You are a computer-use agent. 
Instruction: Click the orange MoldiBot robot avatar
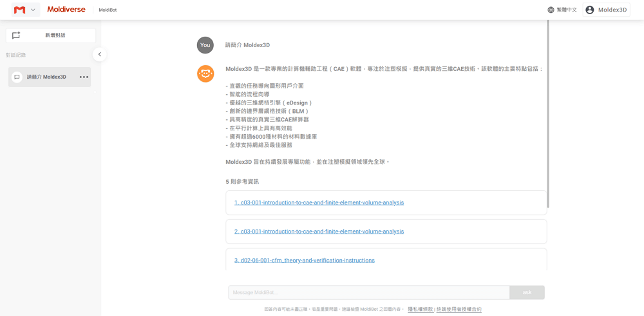pyautogui.click(x=205, y=74)
